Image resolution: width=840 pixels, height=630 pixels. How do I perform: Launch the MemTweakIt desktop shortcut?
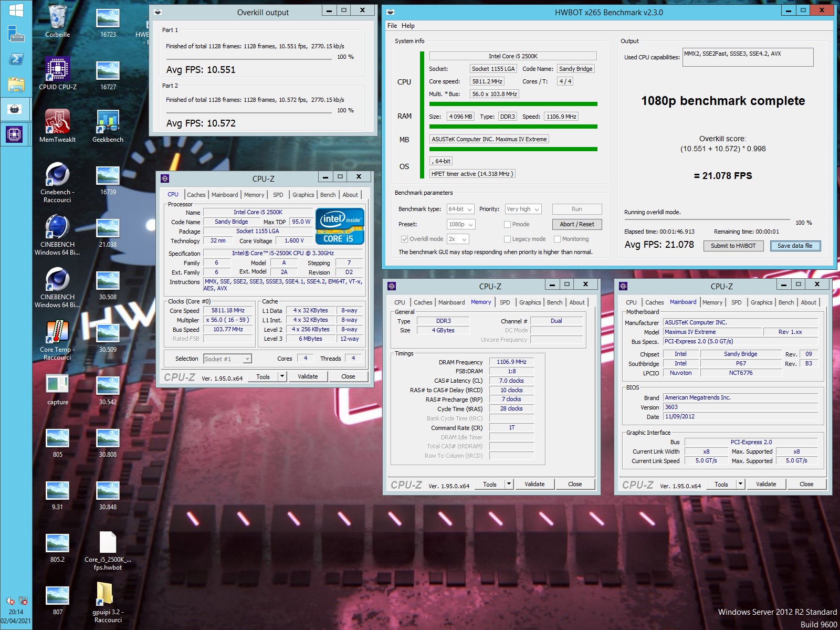coord(57,126)
